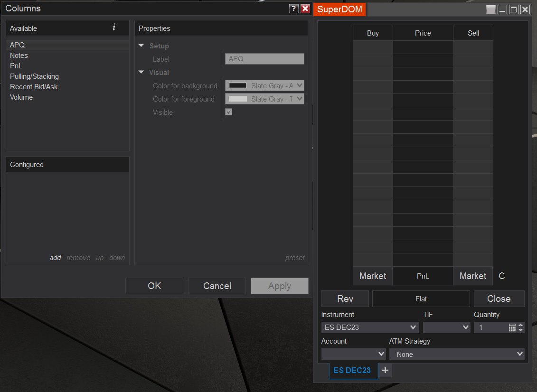This screenshot has height=392, width=537.
Task: Select Recent Bid/Ask column
Action: (67, 87)
